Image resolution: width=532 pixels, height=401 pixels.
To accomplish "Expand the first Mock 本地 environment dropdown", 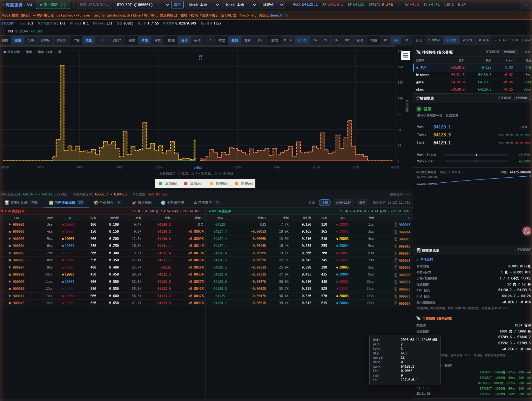I will click(x=203, y=5).
